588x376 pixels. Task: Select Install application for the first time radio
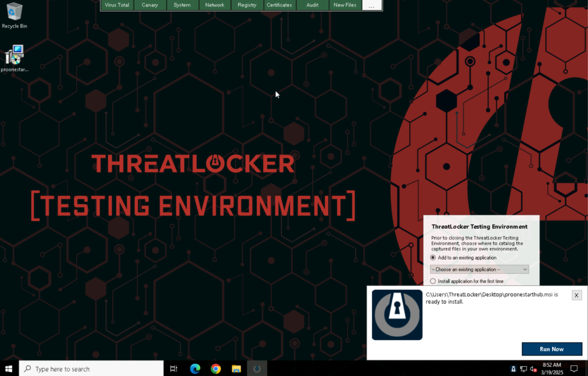coord(433,281)
